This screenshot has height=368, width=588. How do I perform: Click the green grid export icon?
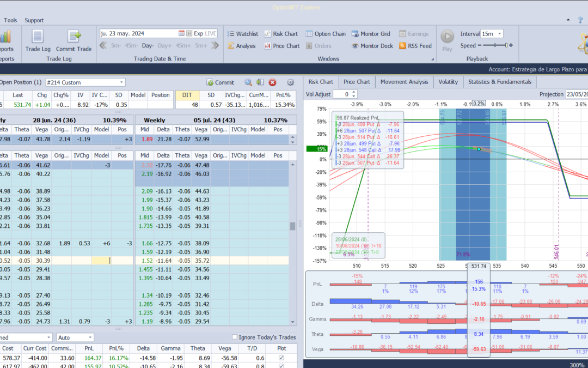point(260,82)
